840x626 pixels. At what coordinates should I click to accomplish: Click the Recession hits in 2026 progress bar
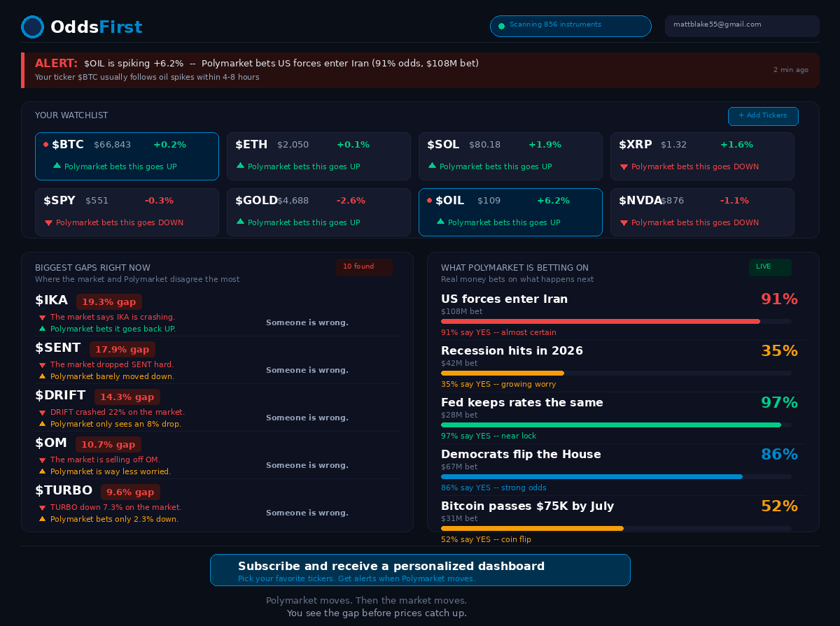click(x=616, y=374)
